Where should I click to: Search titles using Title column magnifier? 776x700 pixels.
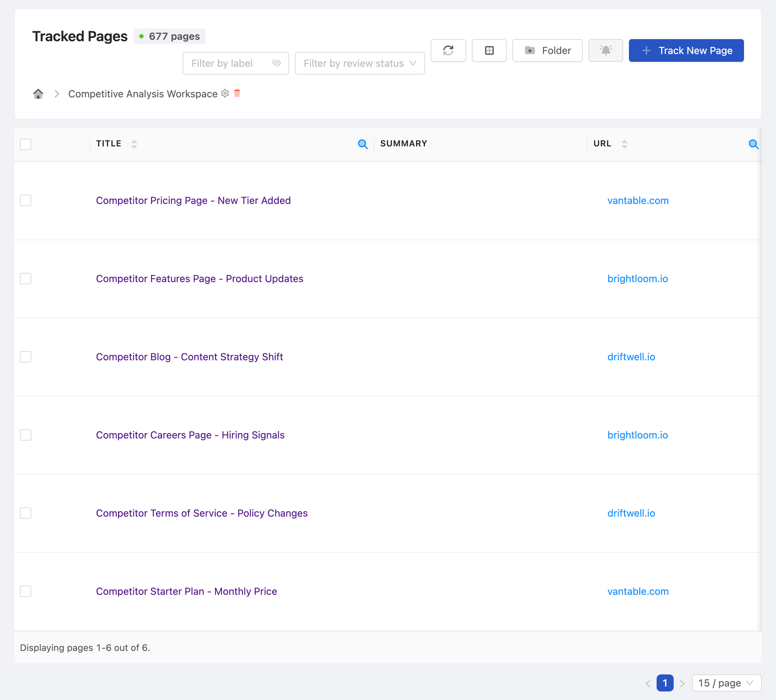(x=363, y=144)
